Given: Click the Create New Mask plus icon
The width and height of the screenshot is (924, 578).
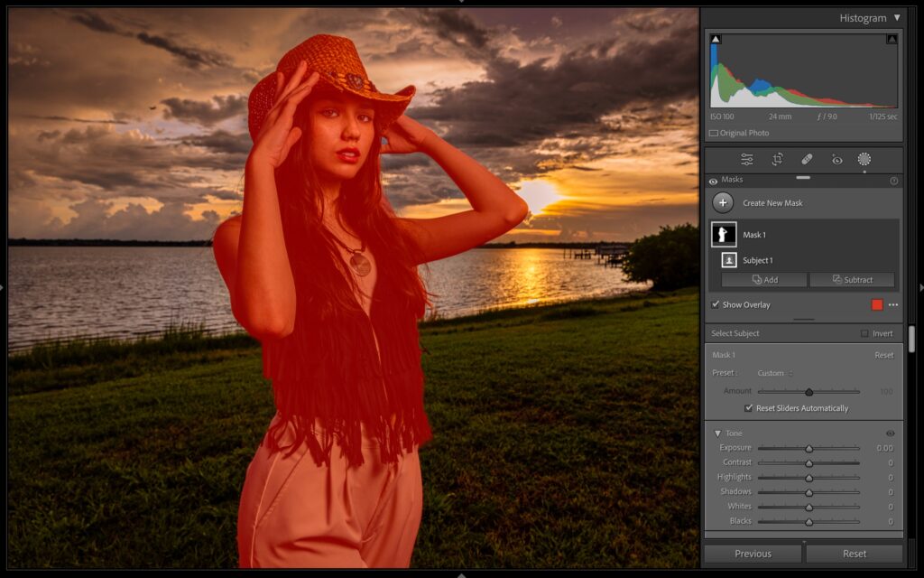Looking at the screenshot, I should click(723, 203).
